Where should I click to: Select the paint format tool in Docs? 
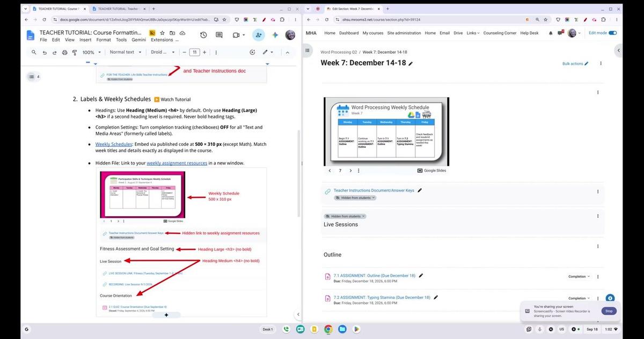(x=75, y=52)
